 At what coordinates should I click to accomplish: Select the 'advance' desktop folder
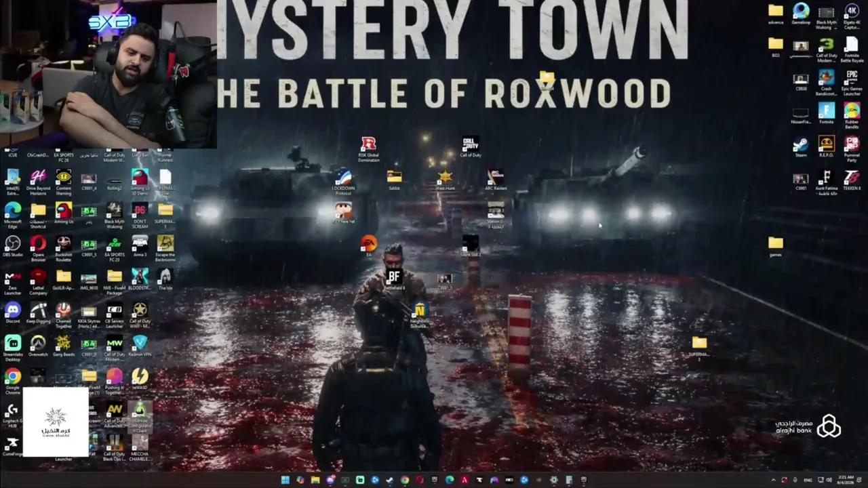tap(775, 13)
